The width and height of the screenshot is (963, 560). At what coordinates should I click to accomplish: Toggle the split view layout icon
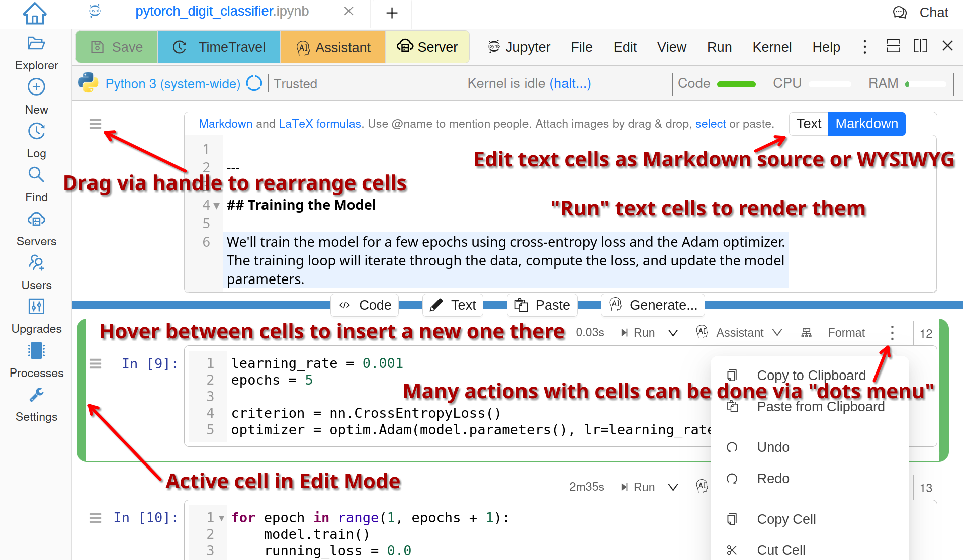click(920, 46)
